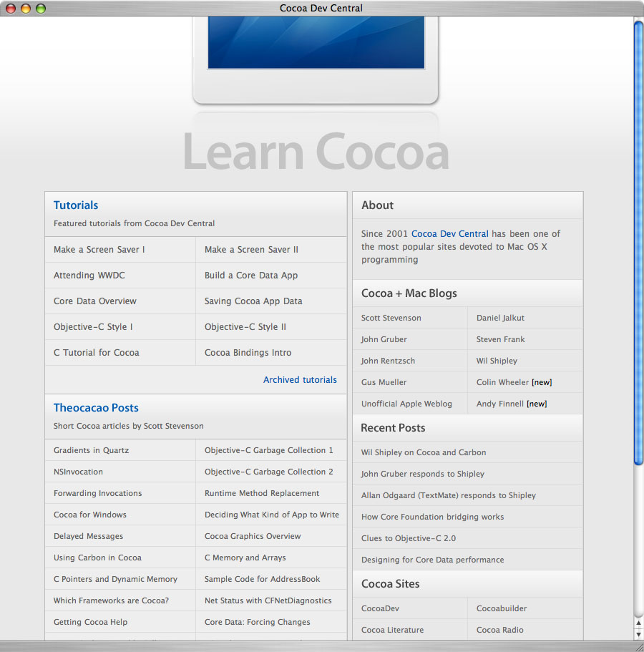Screen dimensions: 644x652
Task: Open the Cocoa Radio site link
Action: point(499,630)
